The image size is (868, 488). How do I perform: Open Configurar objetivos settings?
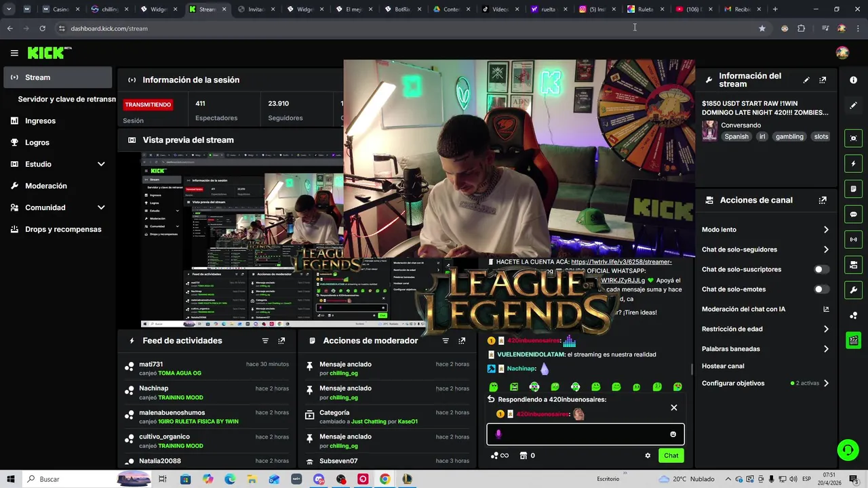pos(766,384)
